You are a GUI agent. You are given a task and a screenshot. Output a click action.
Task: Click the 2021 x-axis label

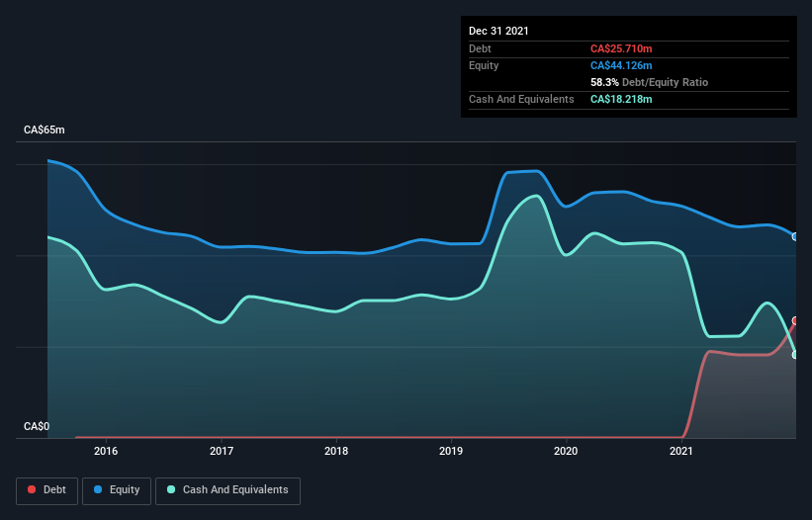681,451
